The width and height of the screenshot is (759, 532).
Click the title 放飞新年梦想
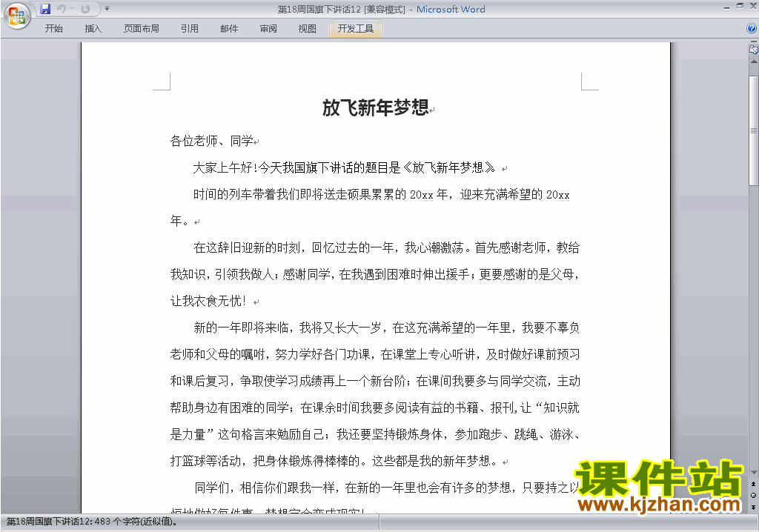coord(376,107)
